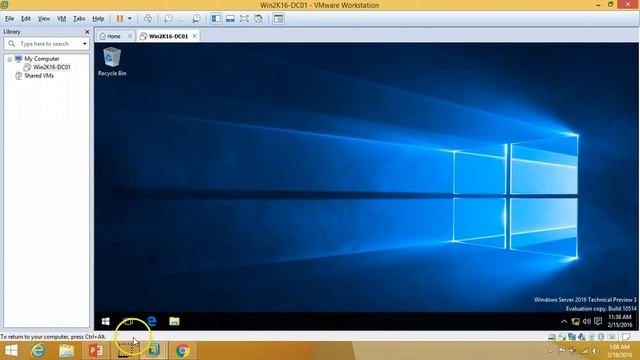Open the host Windows Start button
Viewport: 640px width, 360px height.
coord(11,351)
